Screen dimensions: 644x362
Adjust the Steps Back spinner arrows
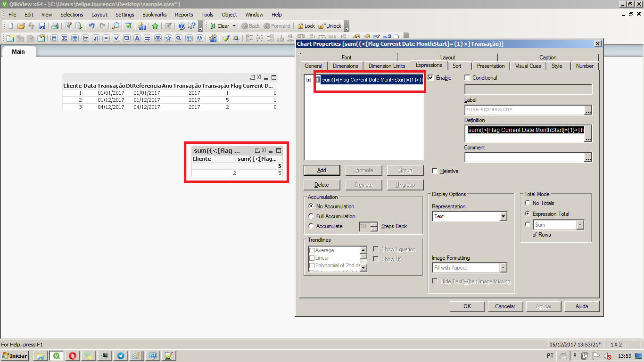point(374,226)
